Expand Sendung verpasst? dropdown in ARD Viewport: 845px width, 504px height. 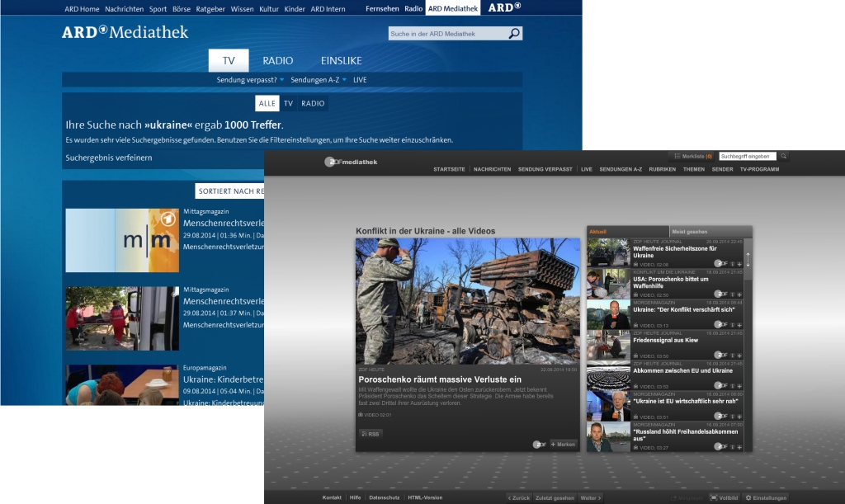[250, 80]
